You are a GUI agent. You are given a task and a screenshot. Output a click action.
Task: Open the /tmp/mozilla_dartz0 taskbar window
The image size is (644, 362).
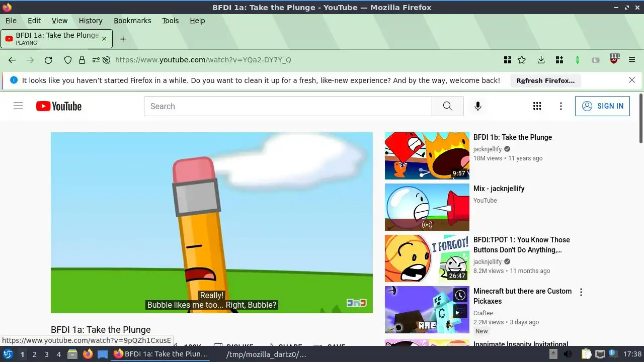(265, 354)
